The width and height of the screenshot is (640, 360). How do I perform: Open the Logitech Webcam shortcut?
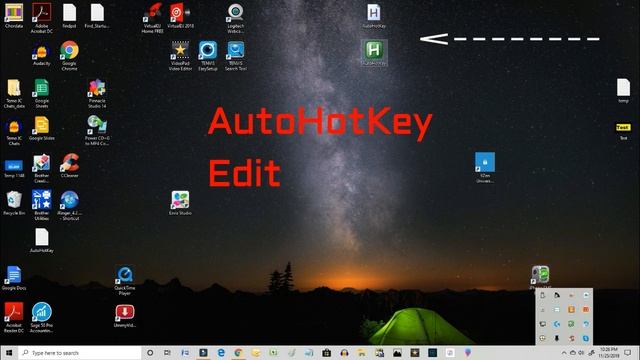(236, 18)
